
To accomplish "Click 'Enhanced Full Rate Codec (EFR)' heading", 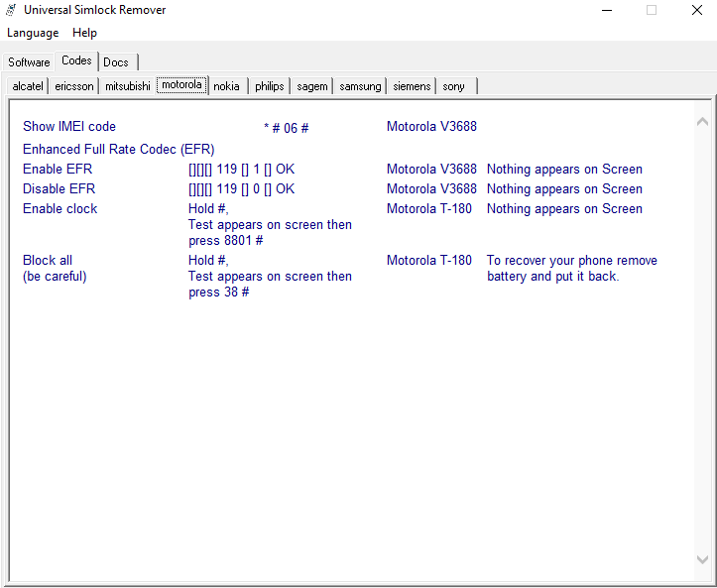I will click(x=119, y=150).
